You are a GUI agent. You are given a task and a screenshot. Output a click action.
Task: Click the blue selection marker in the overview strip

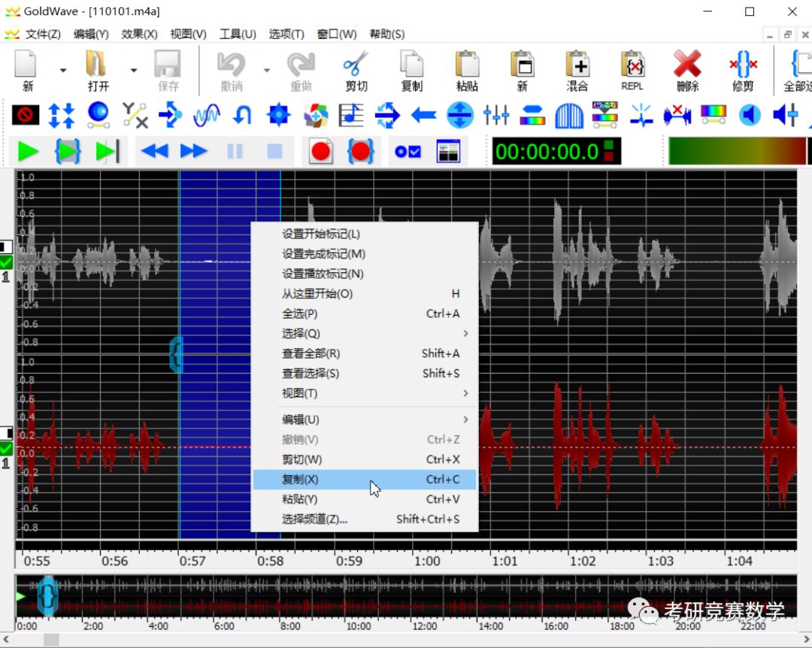tap(47, 595)
